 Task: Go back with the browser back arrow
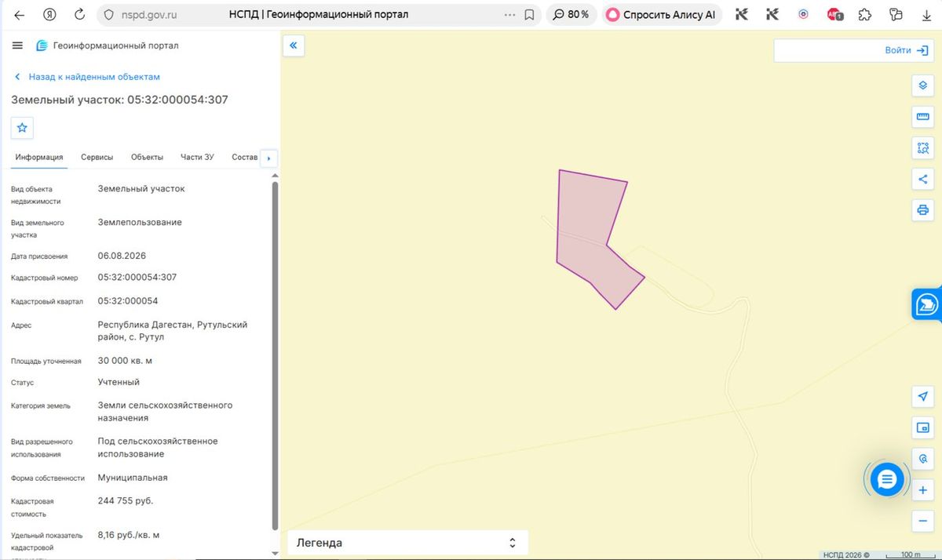pyautogui.click(x=19, y=14)
